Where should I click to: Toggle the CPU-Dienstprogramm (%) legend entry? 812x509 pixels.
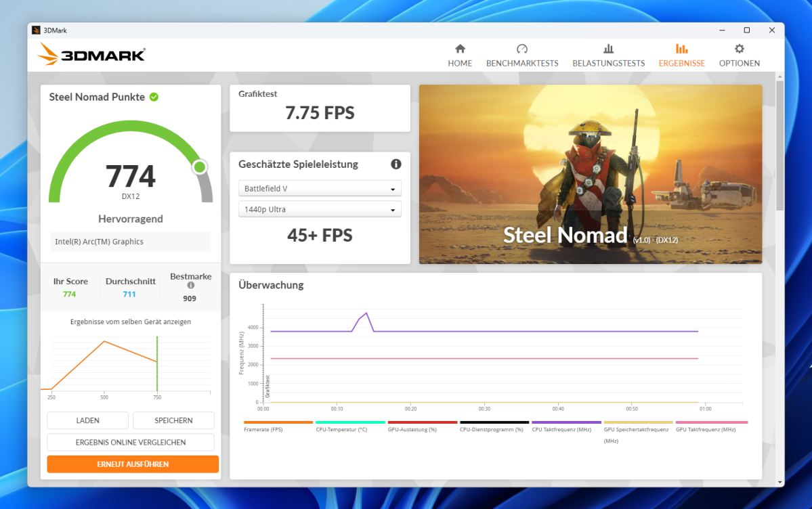click(x=494, y=426)
